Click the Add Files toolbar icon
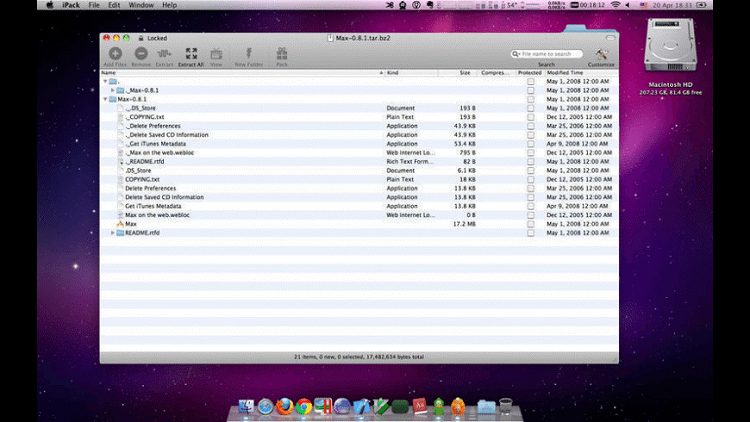 coord(115,54)
